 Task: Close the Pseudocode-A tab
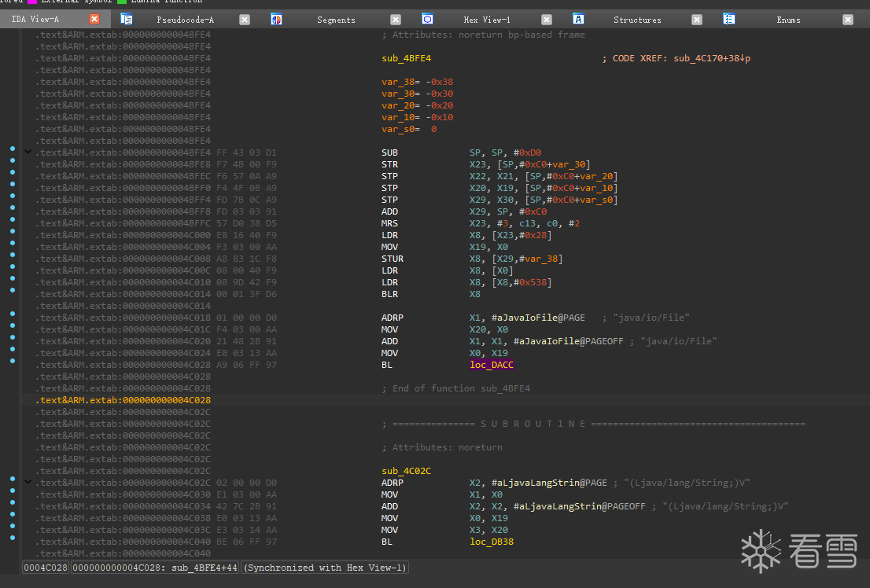244,20
